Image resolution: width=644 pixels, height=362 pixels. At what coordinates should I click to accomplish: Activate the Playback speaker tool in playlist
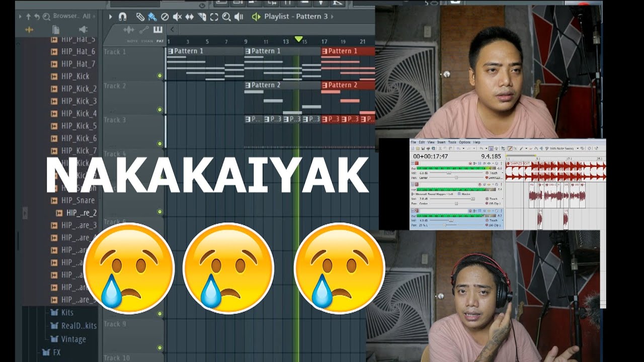point(239,17)
